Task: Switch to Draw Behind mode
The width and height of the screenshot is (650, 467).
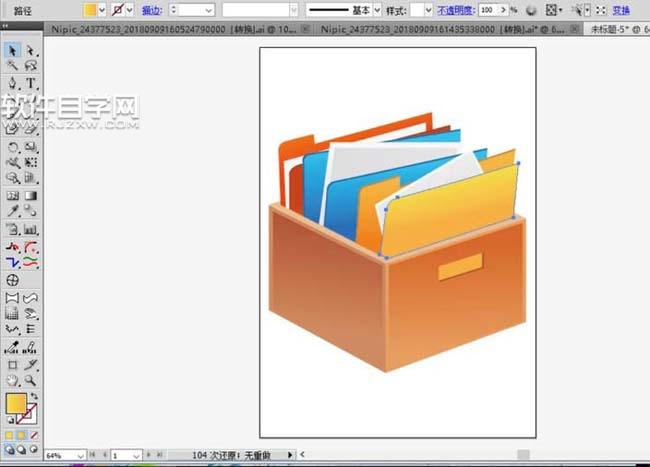Action: tap(21, 449)
